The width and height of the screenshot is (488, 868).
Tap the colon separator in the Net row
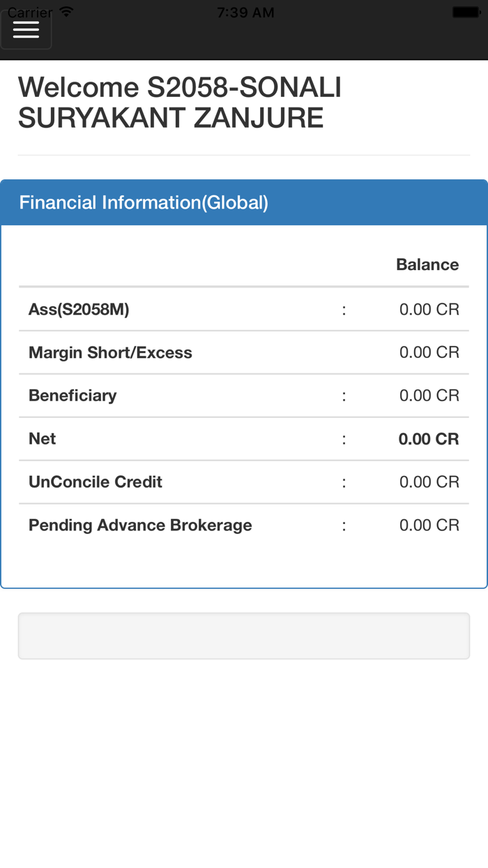344,437
